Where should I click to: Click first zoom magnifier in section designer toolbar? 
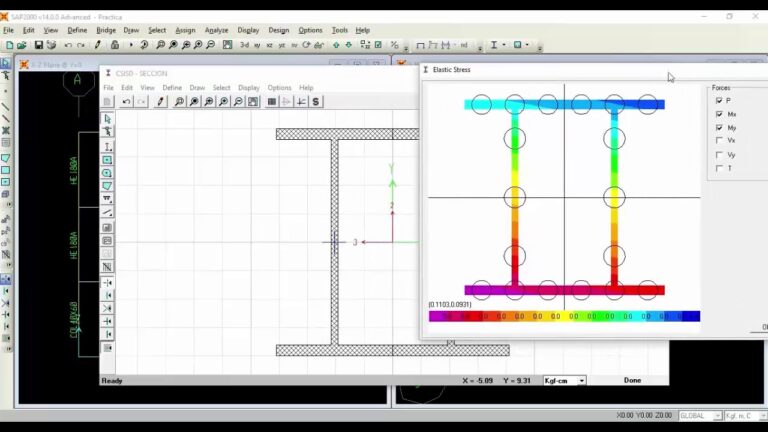tap(179, 102)
